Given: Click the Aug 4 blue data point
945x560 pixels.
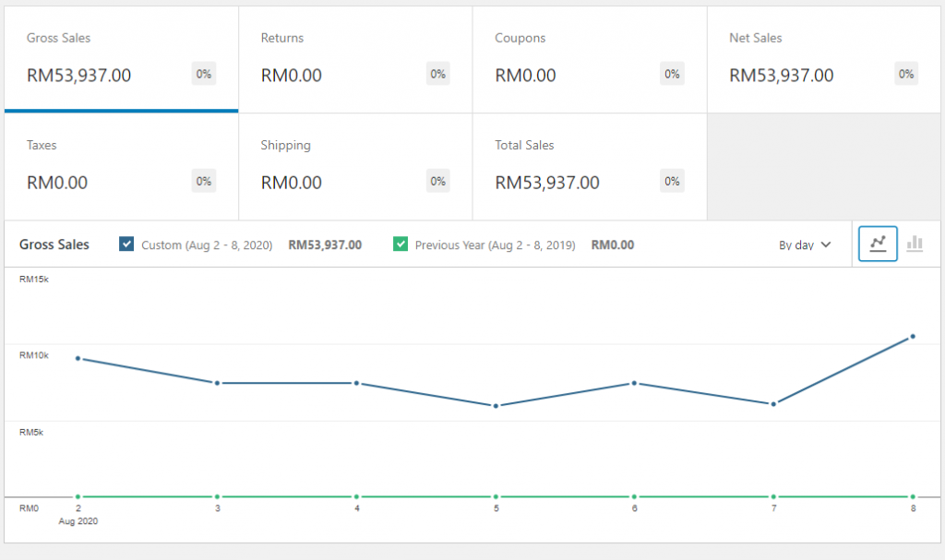Looking at the screenshot, I should pos(356,383).
